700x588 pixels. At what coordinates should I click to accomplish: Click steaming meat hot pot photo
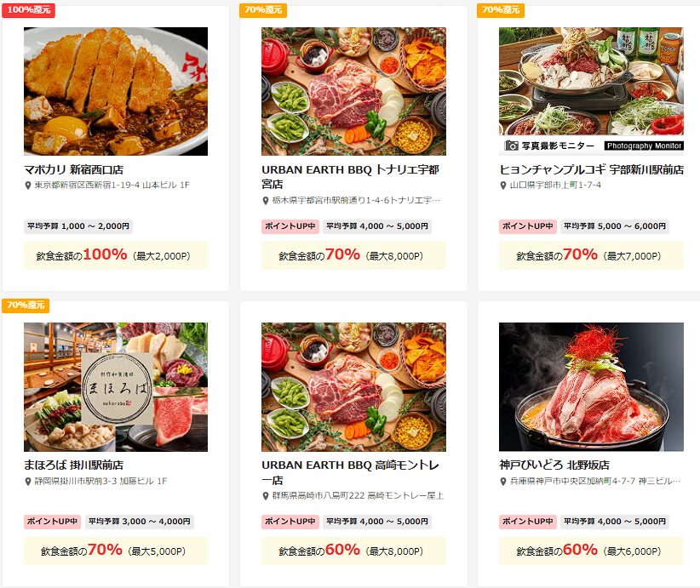click(591, 387)
